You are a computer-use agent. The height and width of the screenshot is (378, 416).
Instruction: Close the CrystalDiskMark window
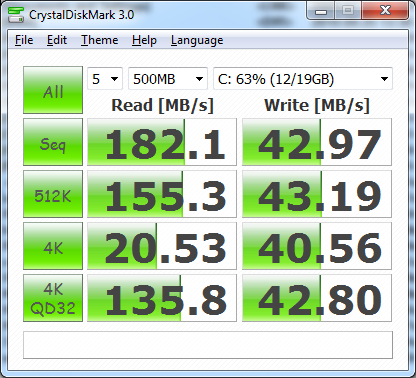[385, 11]
